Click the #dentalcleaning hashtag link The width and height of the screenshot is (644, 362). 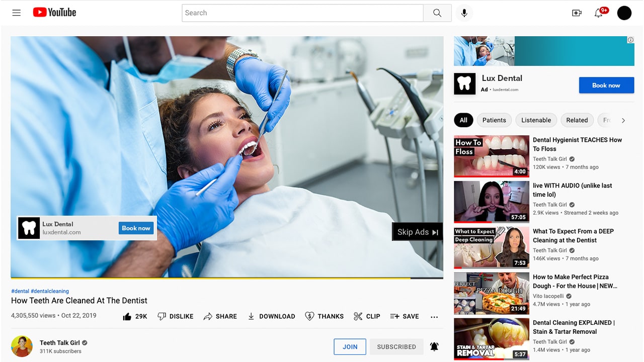[x=50, y=291]
